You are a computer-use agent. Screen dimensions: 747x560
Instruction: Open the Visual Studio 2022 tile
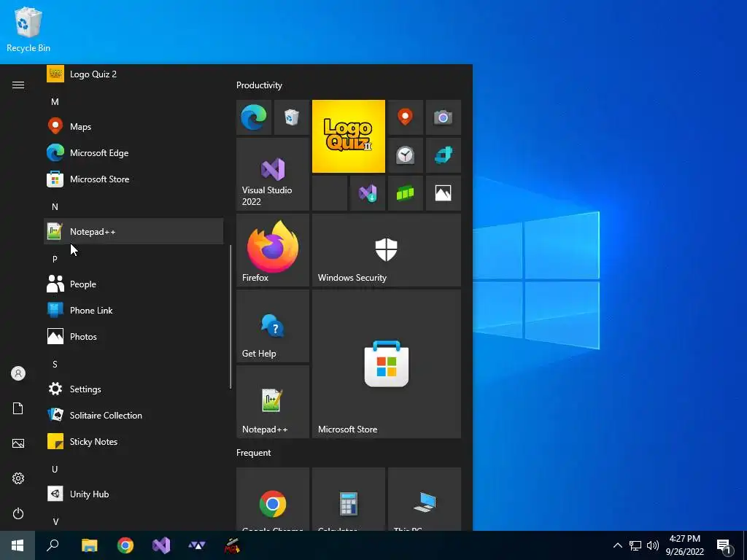[x=273, y=174]
